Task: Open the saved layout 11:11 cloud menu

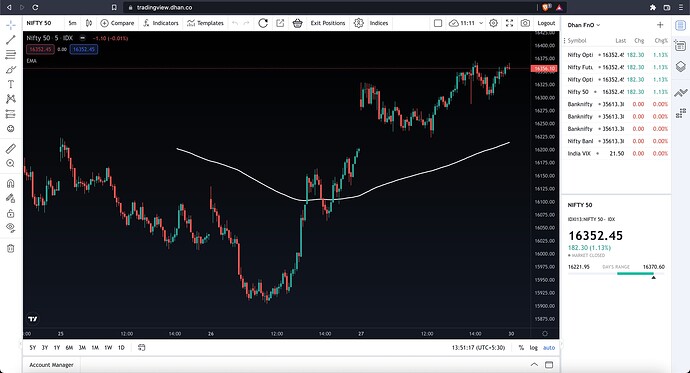Action: click(461, 23)
